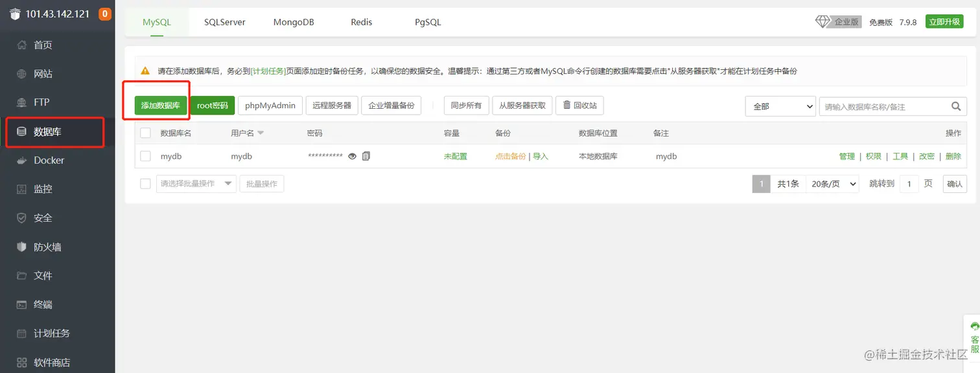Screen dimensions: 980x373
Task: Click the 权限 permissions link for mydb
Action: (874, 156)
